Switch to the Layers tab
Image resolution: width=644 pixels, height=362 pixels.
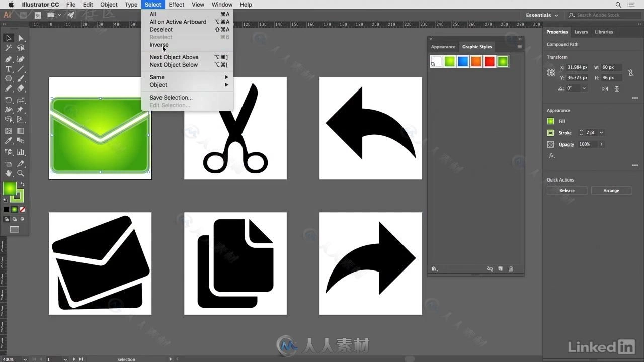click(581, 32)
